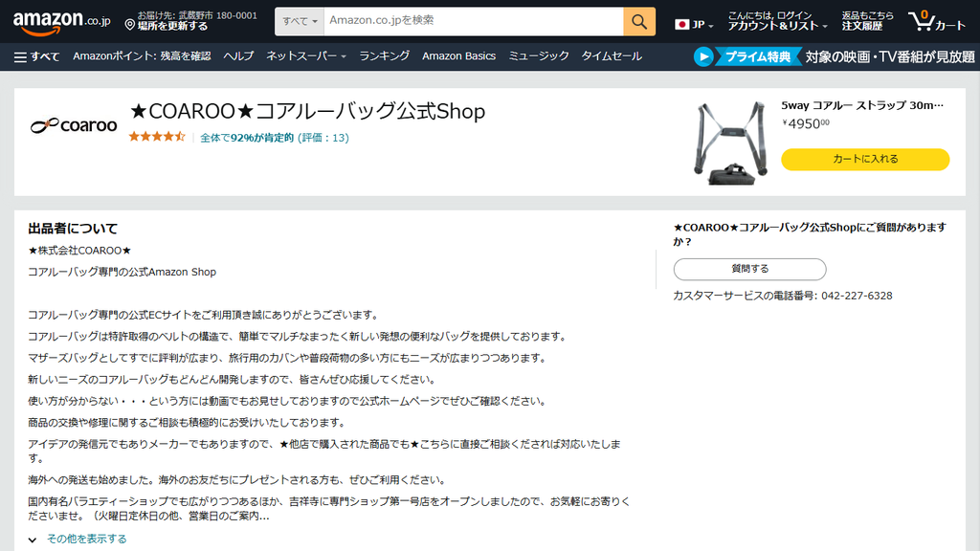Open the すべて search category dropdown
980x551 pixels.
tap(300, 21)
